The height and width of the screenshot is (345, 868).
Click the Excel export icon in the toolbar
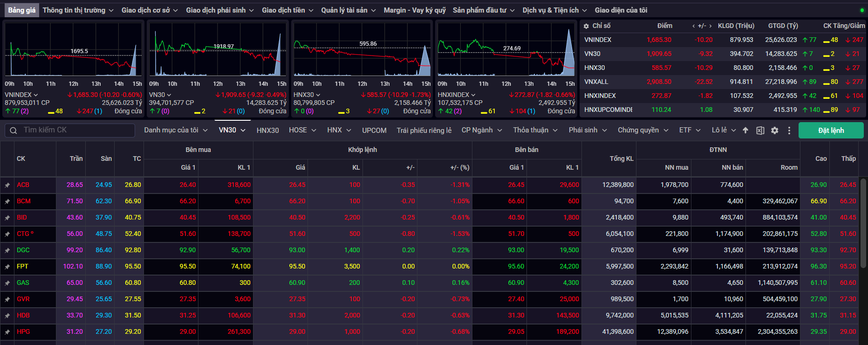click(x=760, y=131)
